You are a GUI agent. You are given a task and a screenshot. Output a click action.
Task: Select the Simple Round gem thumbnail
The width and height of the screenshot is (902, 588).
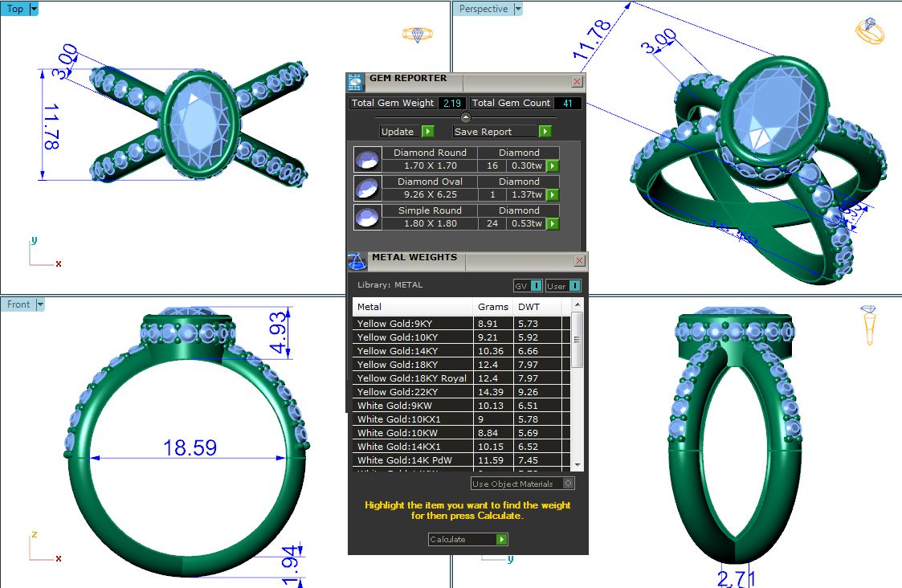[x=366, y=217]
